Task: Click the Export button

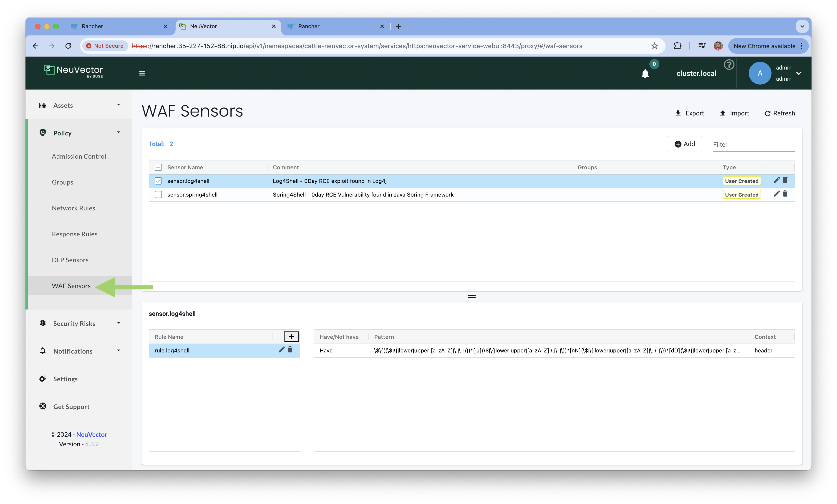Action: tap(689, 113)
